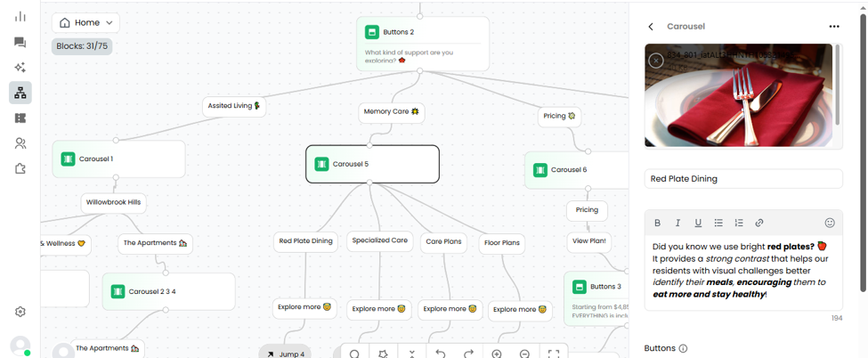Open the analytics bar chart sidebar icon
Screen dimensions: 868x358
pyautogui.click(x=20, y=17)
